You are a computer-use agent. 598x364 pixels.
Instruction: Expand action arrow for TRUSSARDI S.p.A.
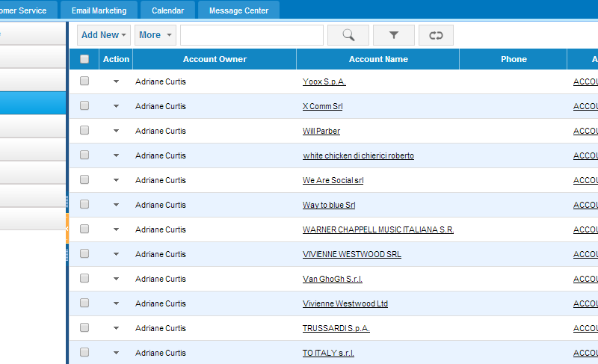click(117, 328)
